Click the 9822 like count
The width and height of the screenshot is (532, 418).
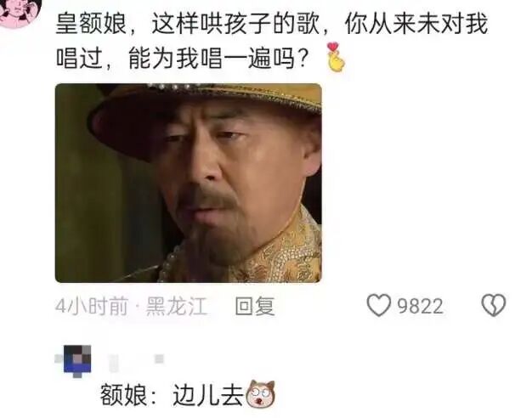tap(420, 306)
